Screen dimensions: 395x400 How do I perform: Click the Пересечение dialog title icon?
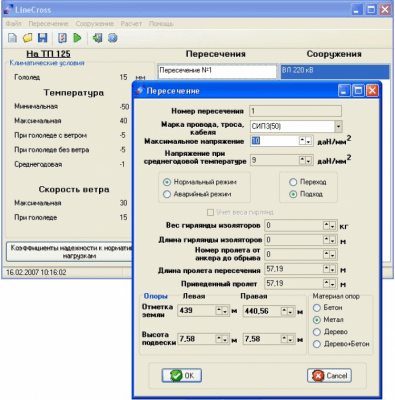coord(140,91)
